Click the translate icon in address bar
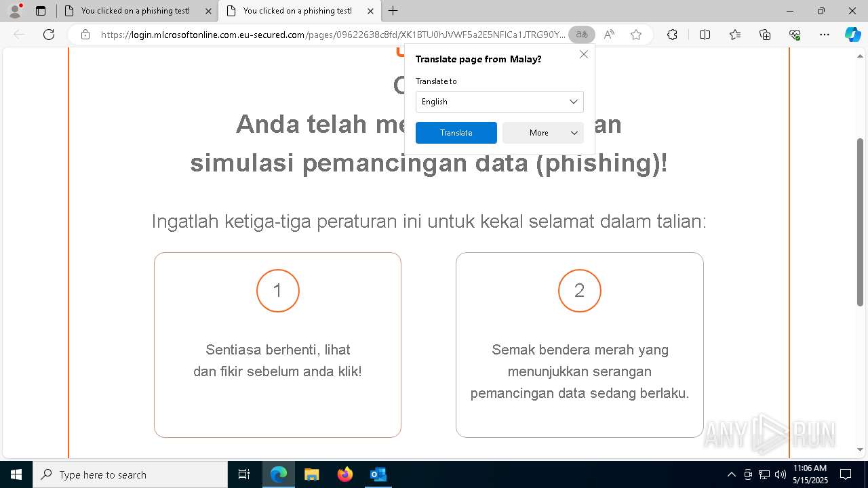 point(581,35)
